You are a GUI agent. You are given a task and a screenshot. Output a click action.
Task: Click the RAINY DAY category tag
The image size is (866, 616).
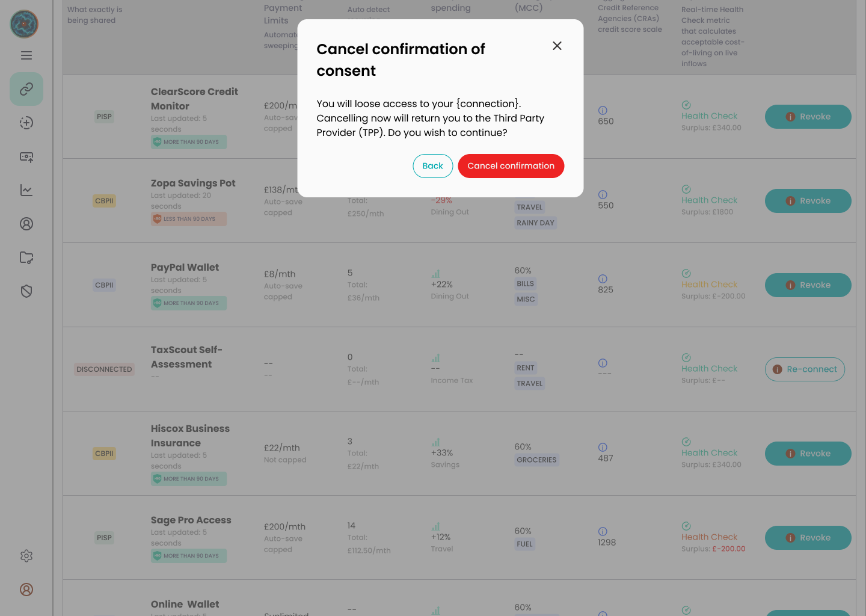(x=535, y=223)
